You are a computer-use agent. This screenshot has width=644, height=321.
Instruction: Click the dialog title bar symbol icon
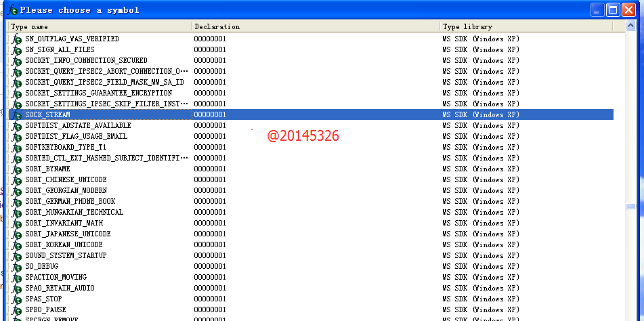(13, 10)
